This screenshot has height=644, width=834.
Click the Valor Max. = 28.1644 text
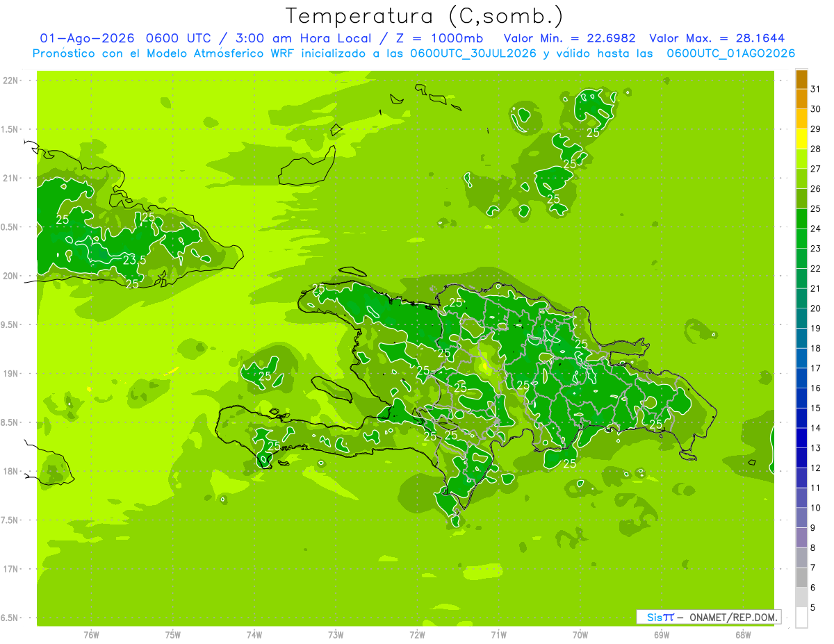tap(717, 38)
